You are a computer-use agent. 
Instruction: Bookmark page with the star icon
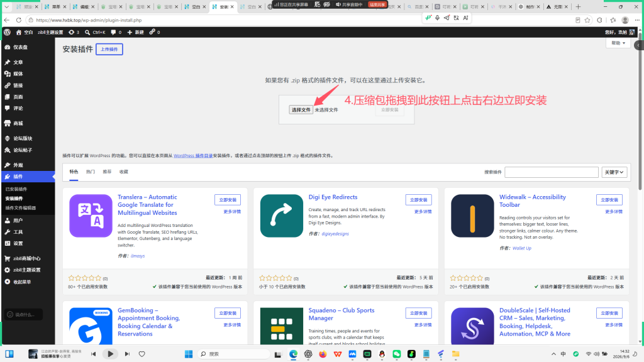click(x=587, y=20)
